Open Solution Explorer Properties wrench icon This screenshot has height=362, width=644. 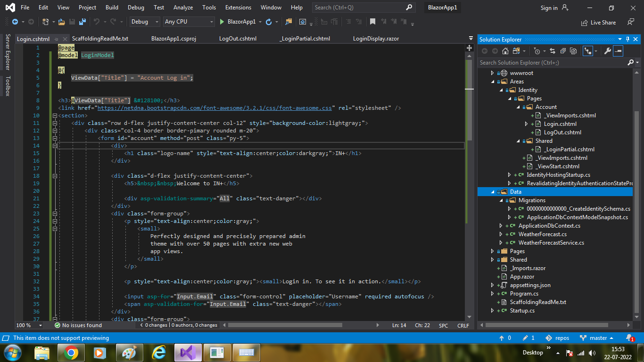pyautogui.click(x=608, y=51)
